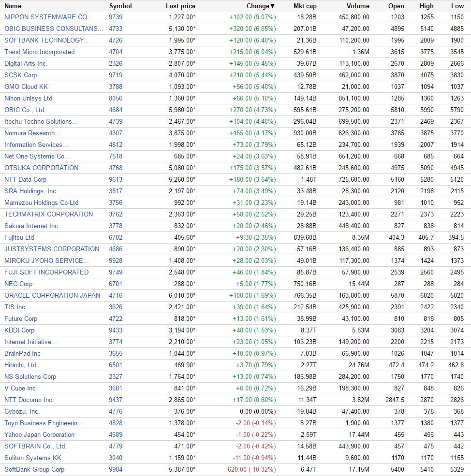Select market cap value 11.34T
Image resolution: width=471 pixels, height=476 pixels.
307,400
